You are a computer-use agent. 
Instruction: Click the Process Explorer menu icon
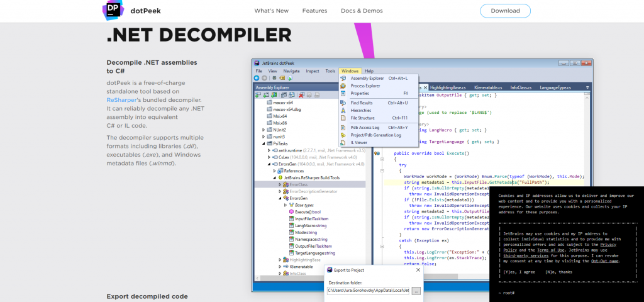[343, 86]
